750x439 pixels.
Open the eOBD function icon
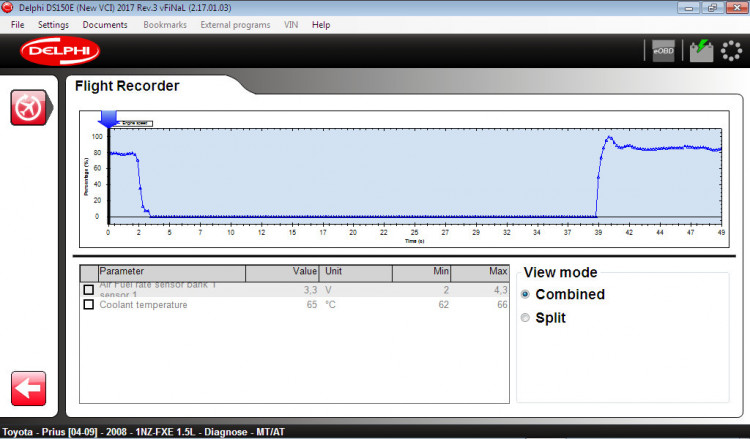tap(663, 51)
